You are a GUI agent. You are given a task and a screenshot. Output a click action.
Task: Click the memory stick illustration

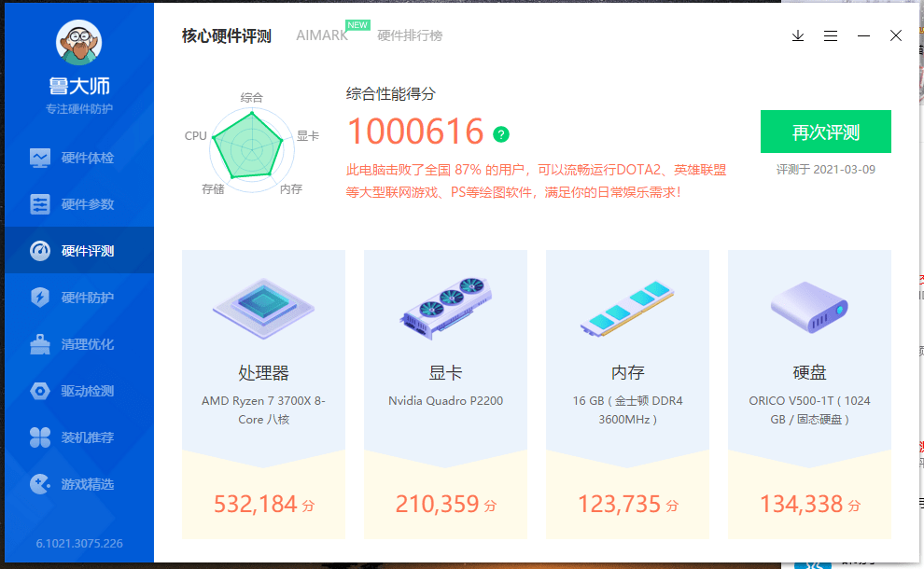click(627, 308)
